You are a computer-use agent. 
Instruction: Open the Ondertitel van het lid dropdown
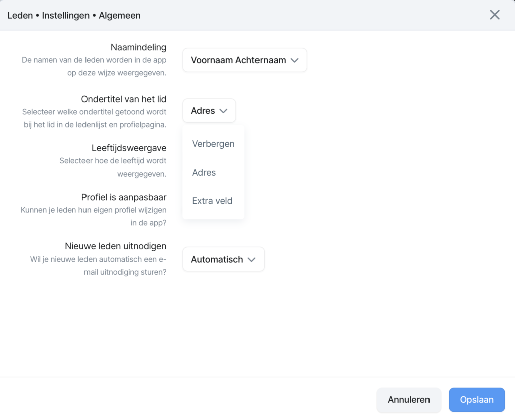click(209, 110)
